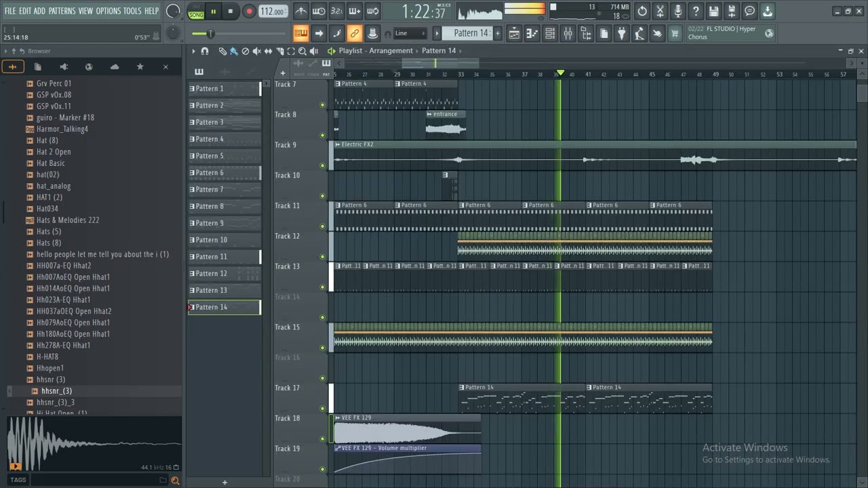Click the scissors audio editor icon
Screen dimensions: 868x488
pos(660,11)
